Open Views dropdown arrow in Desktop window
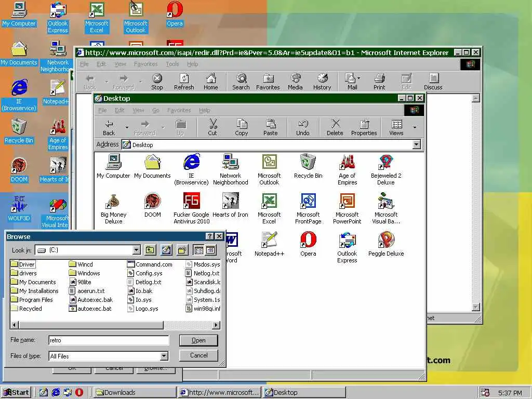This screenshot has height=399, width=532. click(x=415, y=128)
